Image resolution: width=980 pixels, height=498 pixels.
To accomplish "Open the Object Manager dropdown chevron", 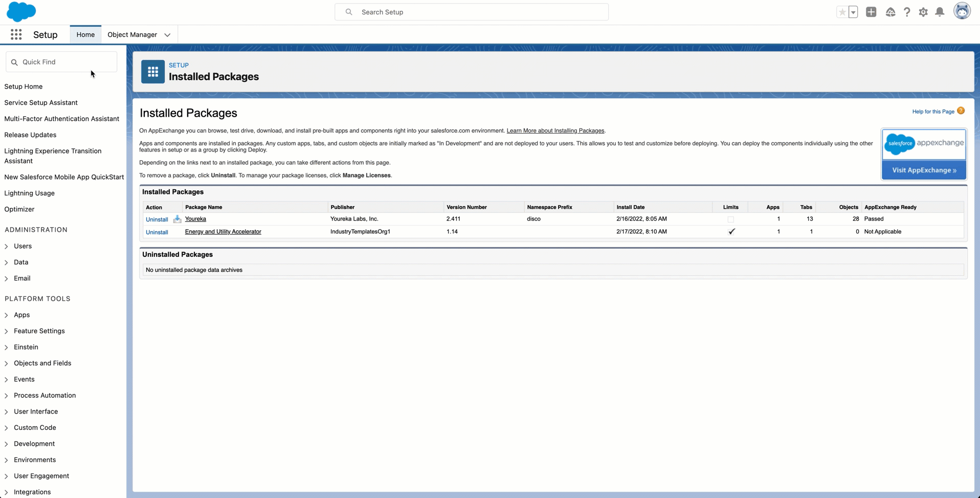I will tap(167, 35).
